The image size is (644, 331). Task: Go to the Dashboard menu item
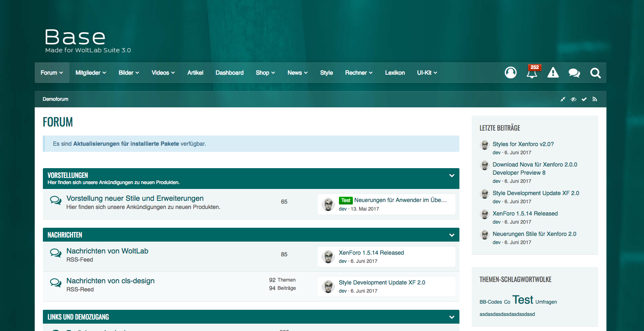[230, 73]
